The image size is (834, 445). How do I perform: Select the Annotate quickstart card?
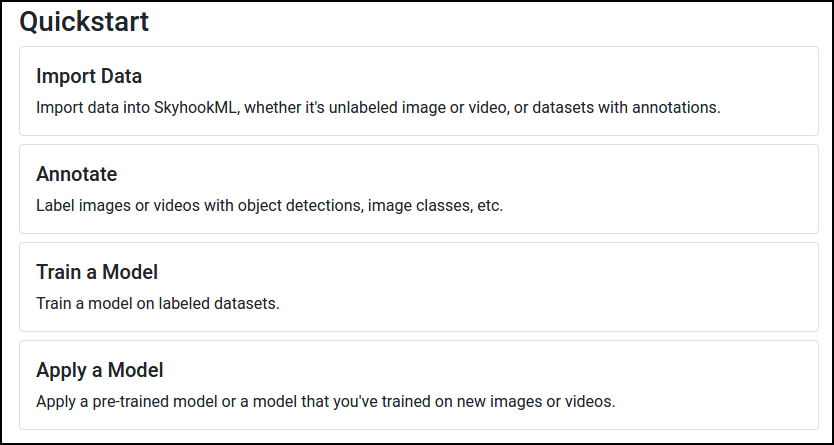(x=419, y=189)
